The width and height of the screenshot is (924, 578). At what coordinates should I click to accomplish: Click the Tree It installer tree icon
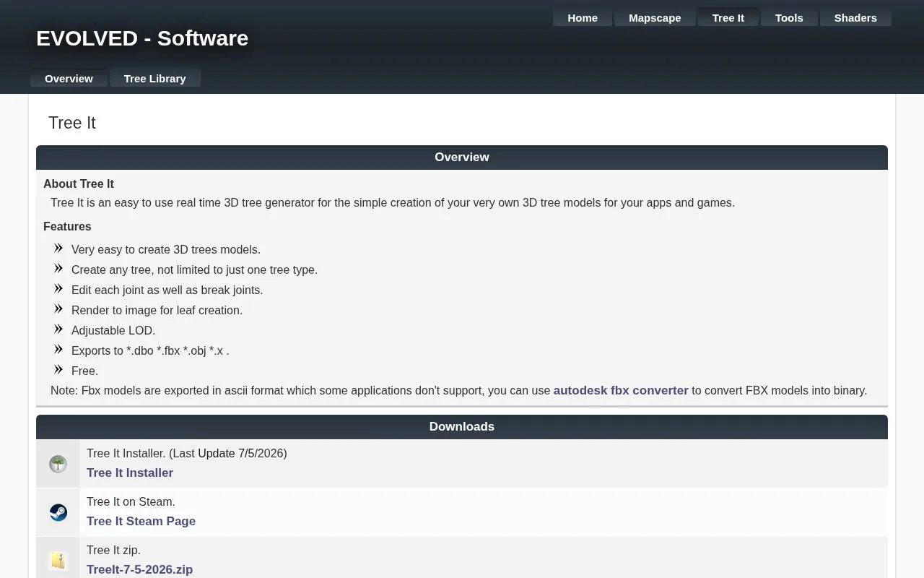58,464
